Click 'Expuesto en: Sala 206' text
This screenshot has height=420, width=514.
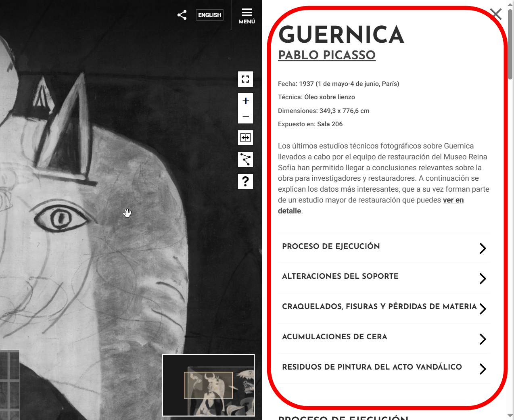(x=310, y=124)
